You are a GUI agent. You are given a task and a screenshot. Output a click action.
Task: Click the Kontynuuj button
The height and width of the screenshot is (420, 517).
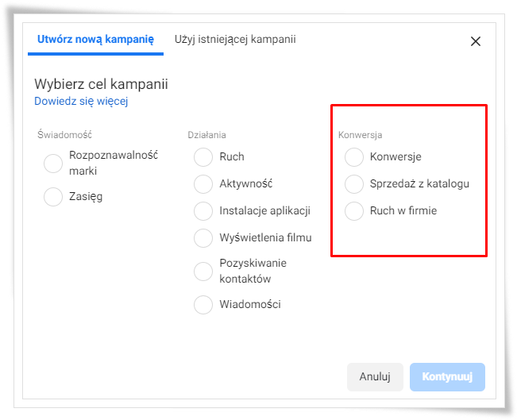click(447, 377)
